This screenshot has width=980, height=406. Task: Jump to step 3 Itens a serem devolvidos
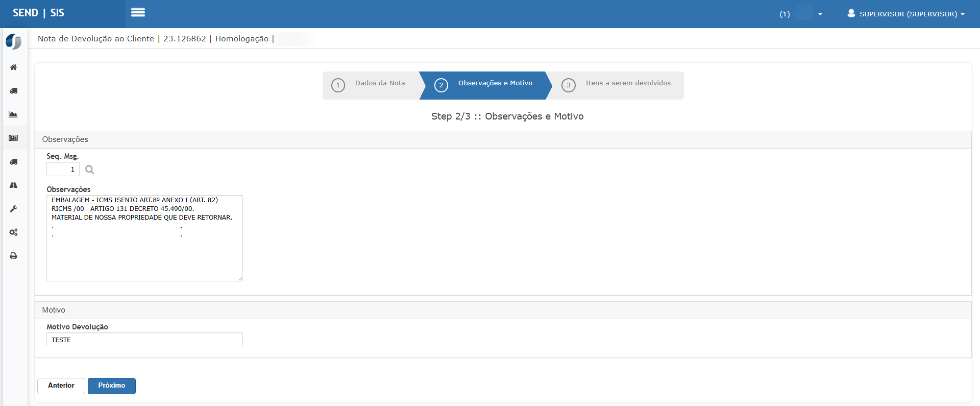point(619,85)
